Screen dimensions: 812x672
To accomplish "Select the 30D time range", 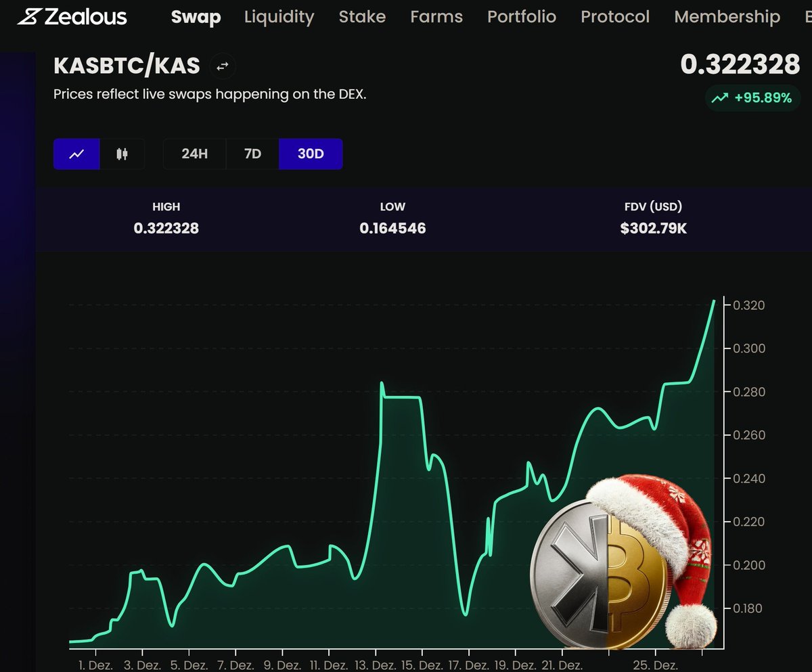I will tap(311, 154).
